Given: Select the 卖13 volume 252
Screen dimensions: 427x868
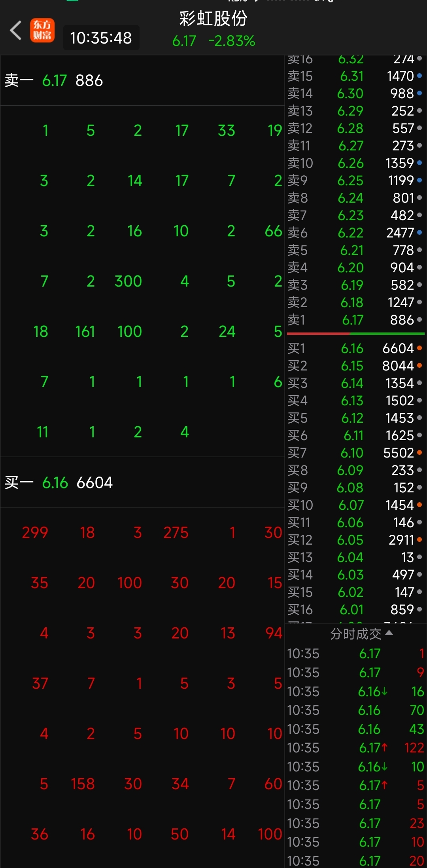Looking at the screenshot, I should (x=402, y=111).
